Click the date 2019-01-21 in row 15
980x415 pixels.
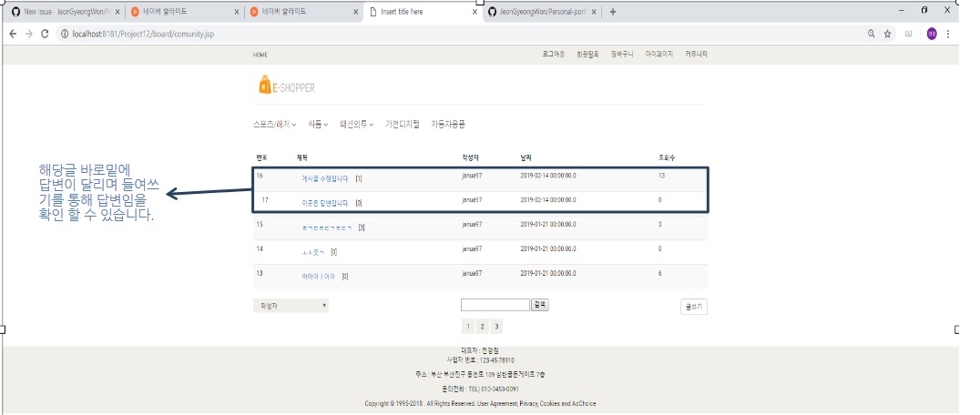coord(548,224)
